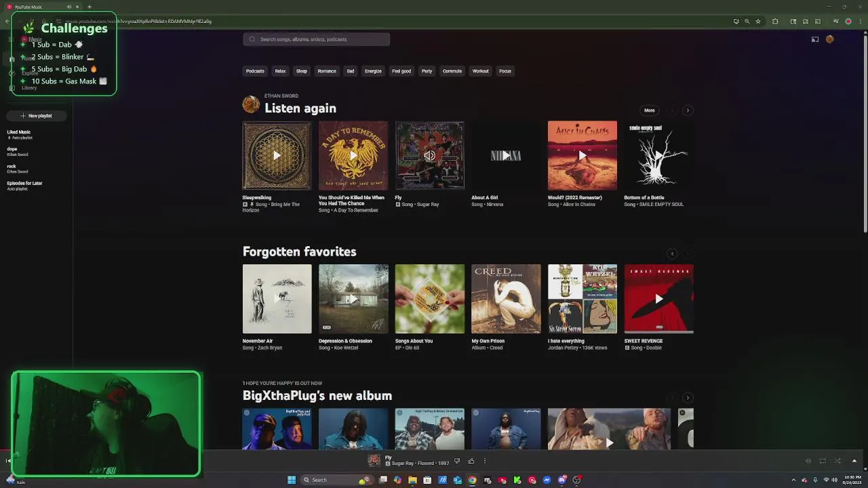Open Discord from the taskbar

[x=562, y=480]
